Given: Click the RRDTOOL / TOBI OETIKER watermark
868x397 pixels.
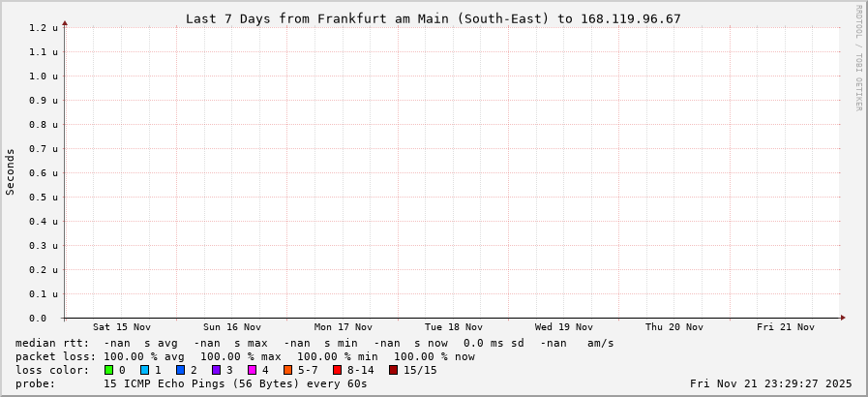Looking at the screenshot, I should (857, 58).
